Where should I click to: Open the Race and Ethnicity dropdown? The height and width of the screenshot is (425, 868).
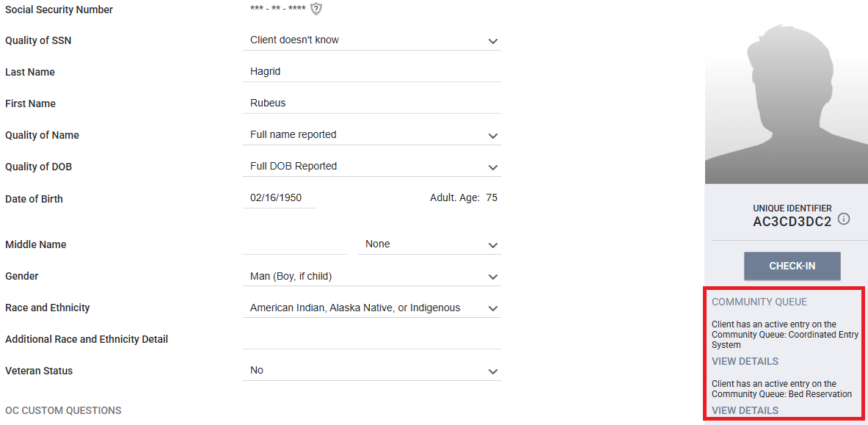click(x=371, y=308)
